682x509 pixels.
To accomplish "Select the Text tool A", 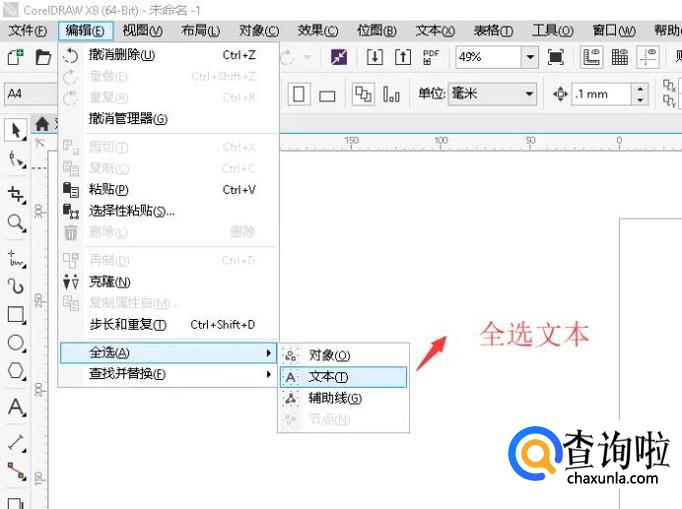I will coord(17,407).
